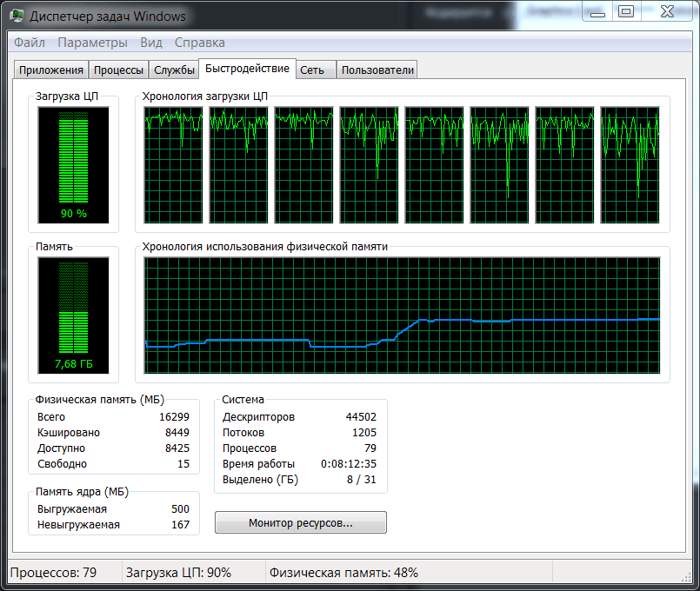Click the window resize grip in status bar
The image size is (700, 591).
click(x=686, y=577)
